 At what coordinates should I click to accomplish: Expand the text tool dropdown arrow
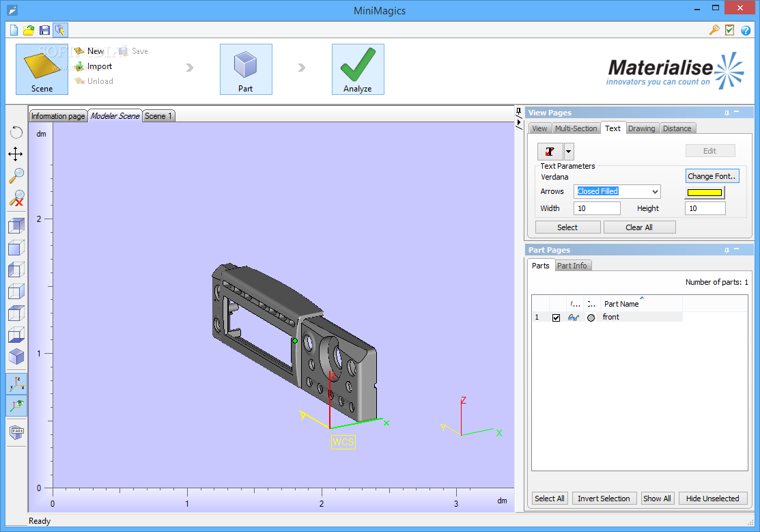coord(569,152)
